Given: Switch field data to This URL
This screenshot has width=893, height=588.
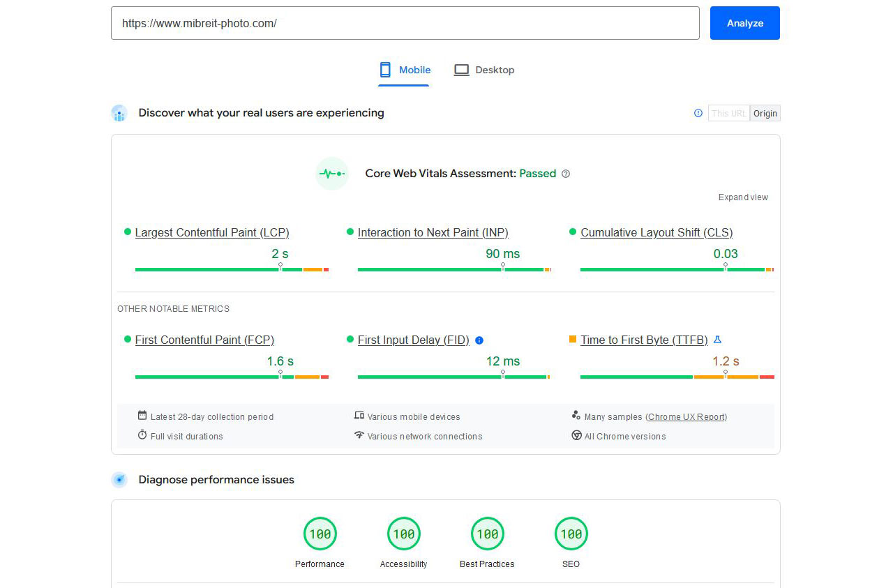Looking at the screenshot, I should coord(729,113).
